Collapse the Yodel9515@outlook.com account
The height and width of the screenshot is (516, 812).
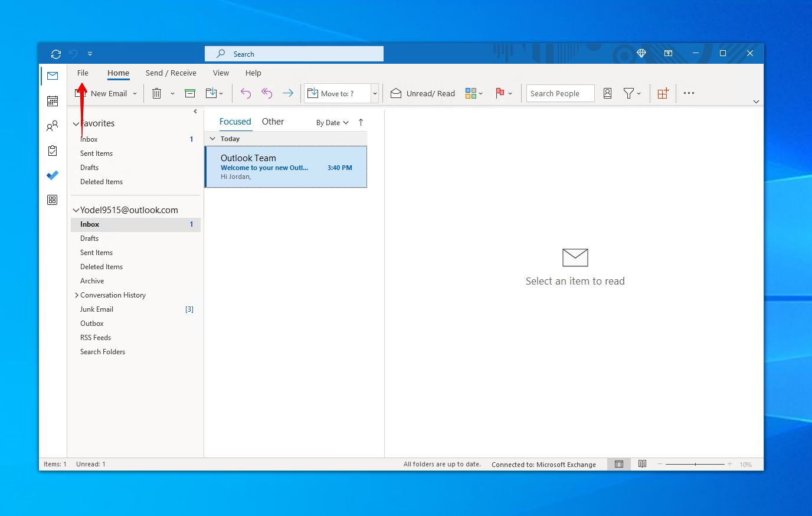(x=76, y=210)
